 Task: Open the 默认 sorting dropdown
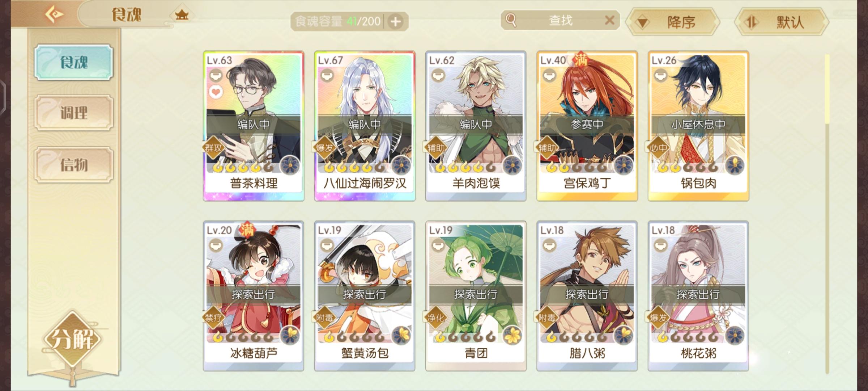tap(782, 22)
